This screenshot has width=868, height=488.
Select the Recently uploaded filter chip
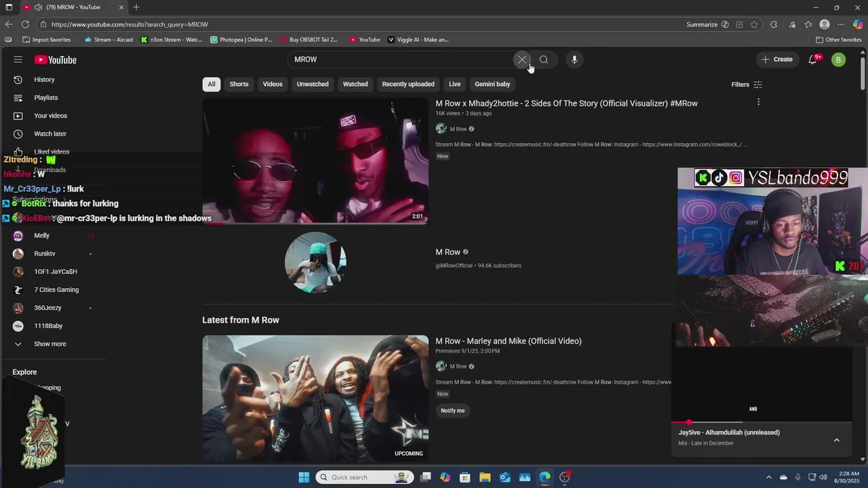[408, 84]
